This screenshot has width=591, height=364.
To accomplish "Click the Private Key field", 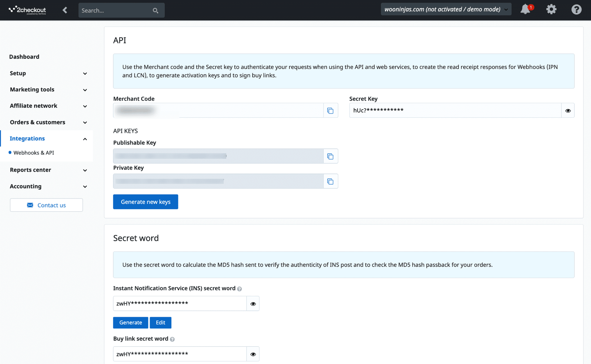I will pyautogui.click(x=218, y=181).
